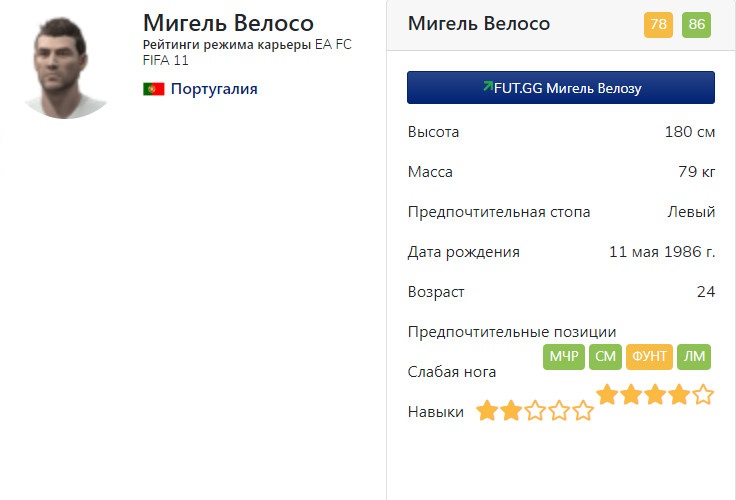
Task: Click the third empty star of Навыки rating
Action: pos(535,411)
